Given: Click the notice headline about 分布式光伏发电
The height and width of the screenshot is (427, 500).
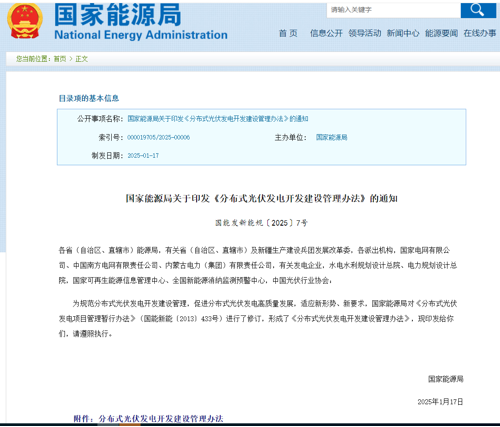Looking at the screenshot, I should (x=261, y=198).
